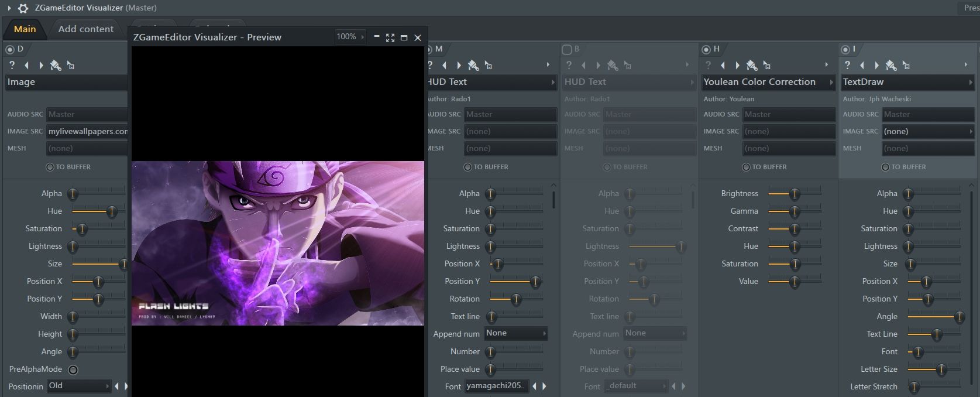Open help for layer B effect
Image resolution: width=980 pixels, height=397 pixels.
[x=569, y=65]
